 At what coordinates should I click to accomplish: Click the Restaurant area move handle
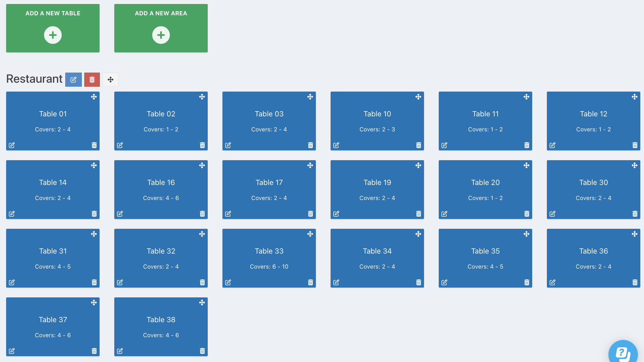(111, 80)
